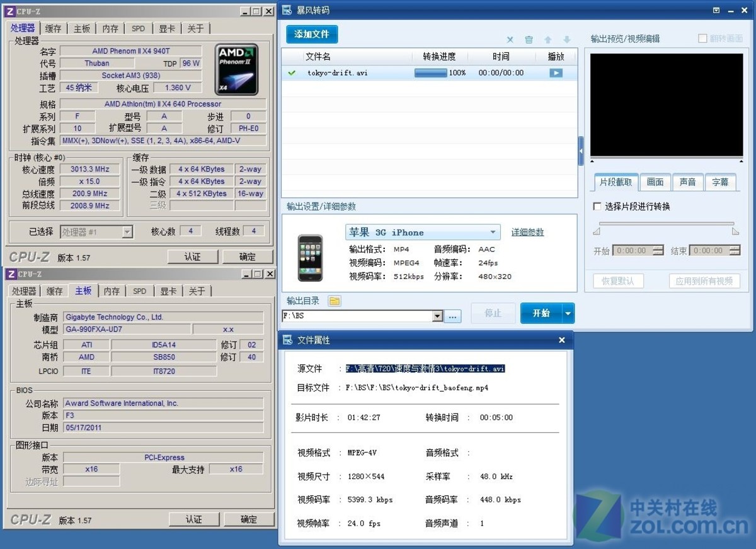Screen dimensions: 756x549
Task: Switch to the 声音 sound tab
Action: 688,182
